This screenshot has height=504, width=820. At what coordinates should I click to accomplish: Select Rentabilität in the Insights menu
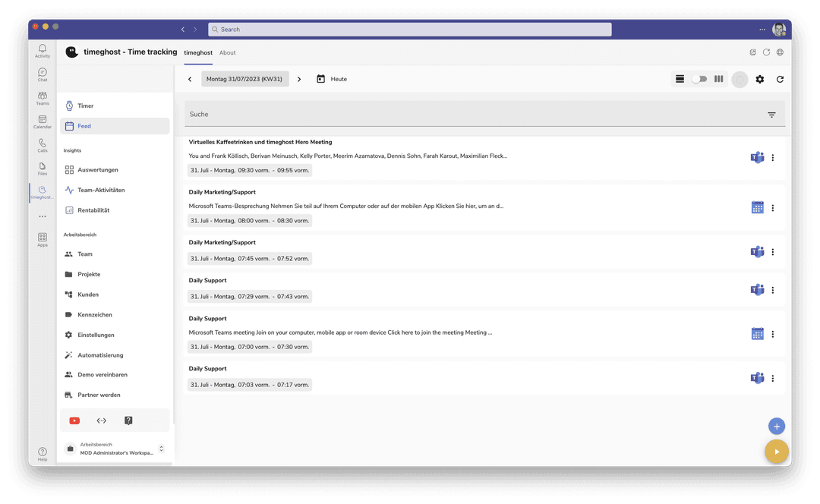[x=95, y=209]
